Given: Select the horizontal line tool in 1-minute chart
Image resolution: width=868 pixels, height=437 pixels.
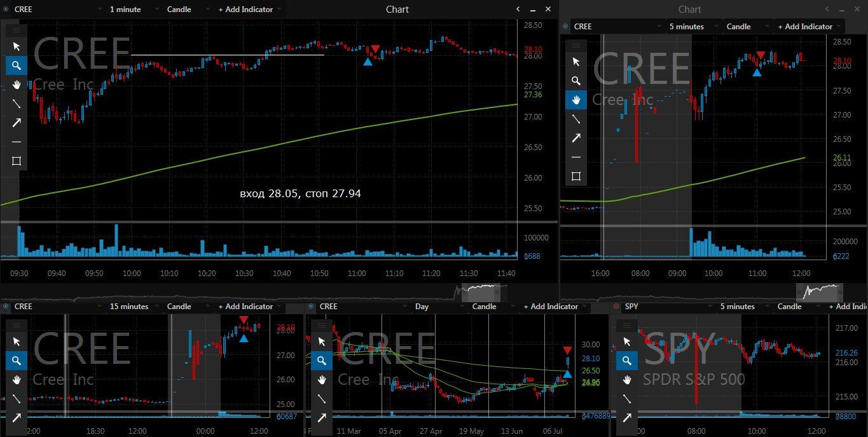Looking at the screenshot, I should point(17,142).
